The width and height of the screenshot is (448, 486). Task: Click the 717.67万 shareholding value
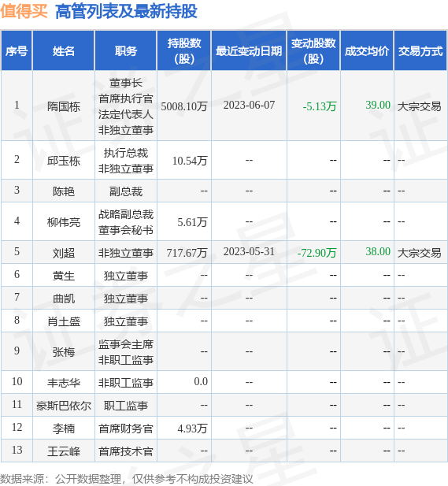187,253
